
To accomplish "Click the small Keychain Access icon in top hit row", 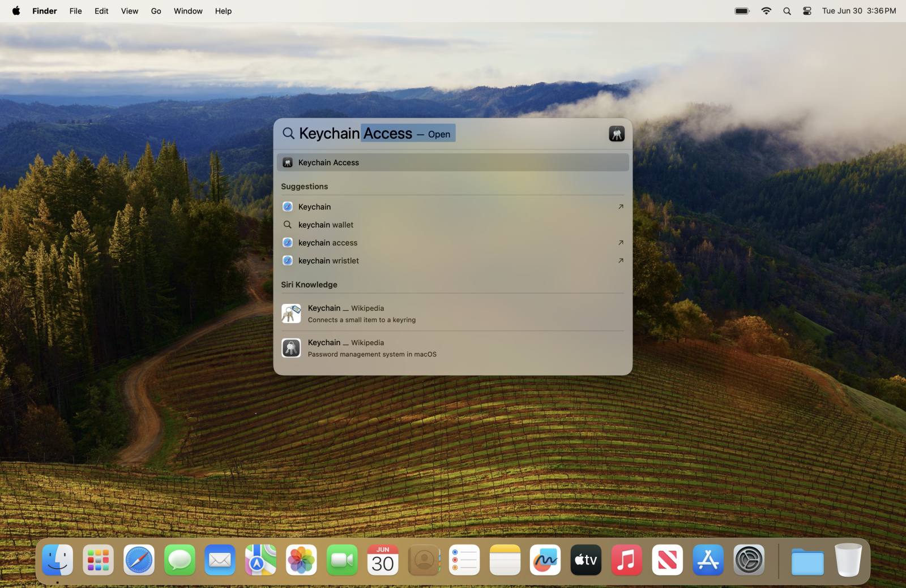I will point(288,162).
